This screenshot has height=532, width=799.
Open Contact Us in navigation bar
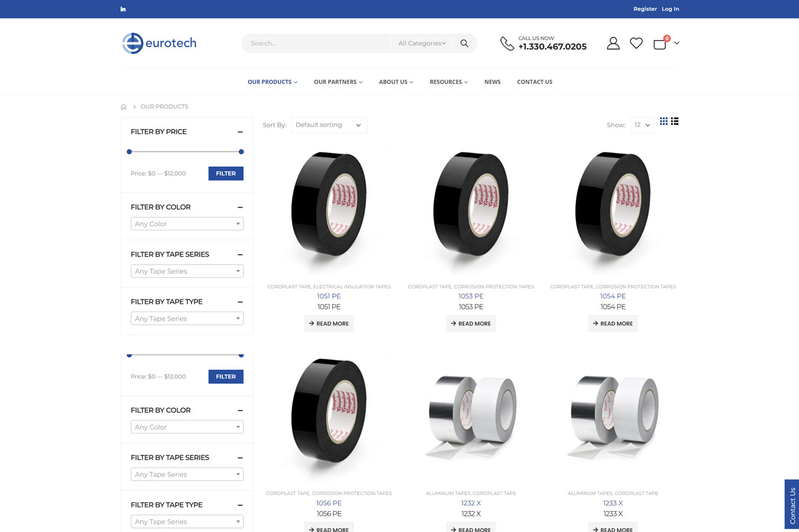(534, 82)
